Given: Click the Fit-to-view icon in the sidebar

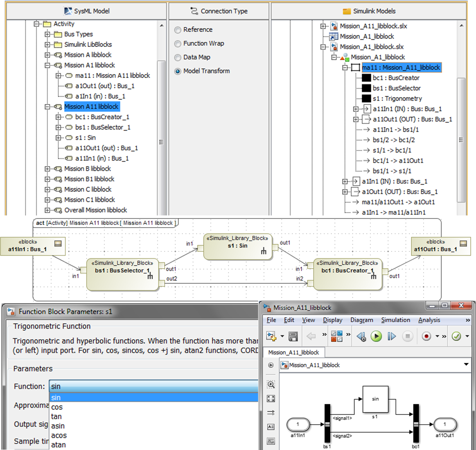Looking at the screenshot, I should pyautogui.click(x=270, y=398).
